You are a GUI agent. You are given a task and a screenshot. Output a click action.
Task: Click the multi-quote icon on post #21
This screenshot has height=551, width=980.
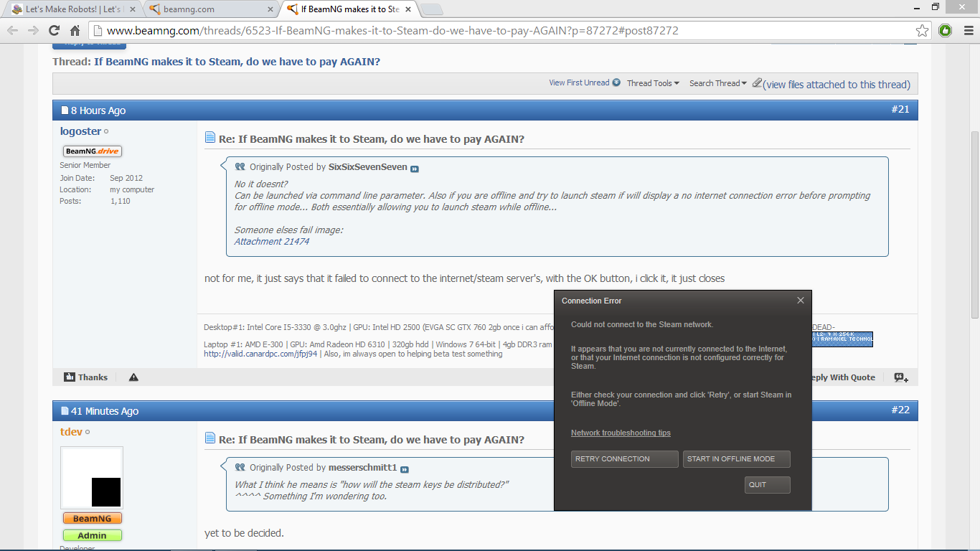[901, 377]
